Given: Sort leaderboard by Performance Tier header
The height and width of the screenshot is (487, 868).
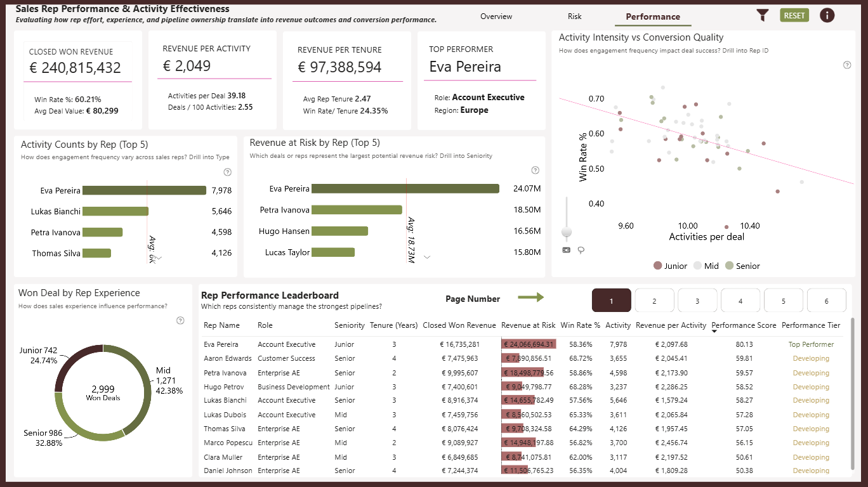Looking at the screenshot, I should (x=811, y=325).
